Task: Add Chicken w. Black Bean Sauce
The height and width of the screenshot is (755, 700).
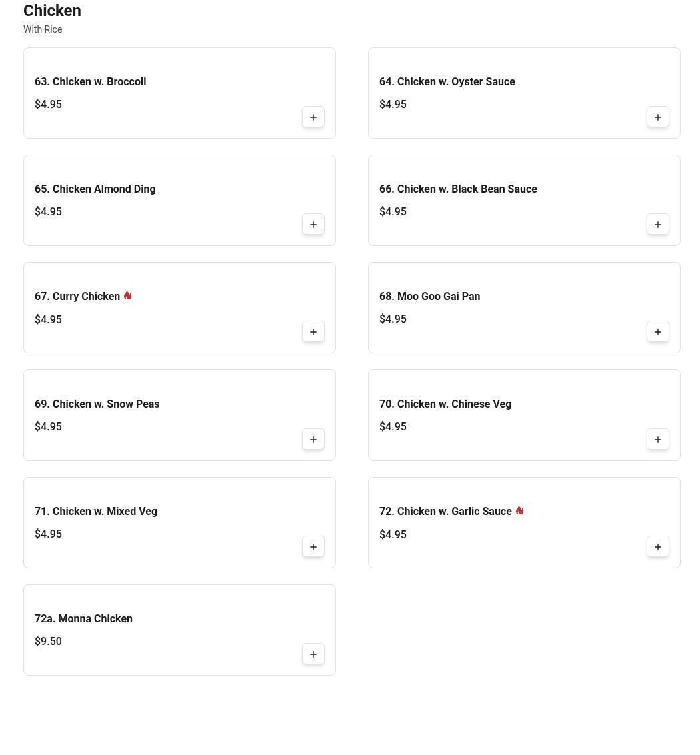Action: [x=657, y=224]
